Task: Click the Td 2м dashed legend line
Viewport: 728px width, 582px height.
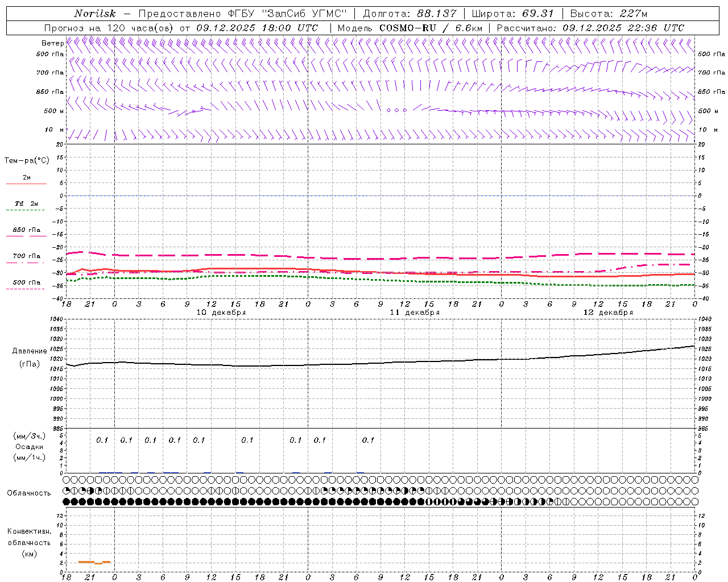Action: [26, 210]
